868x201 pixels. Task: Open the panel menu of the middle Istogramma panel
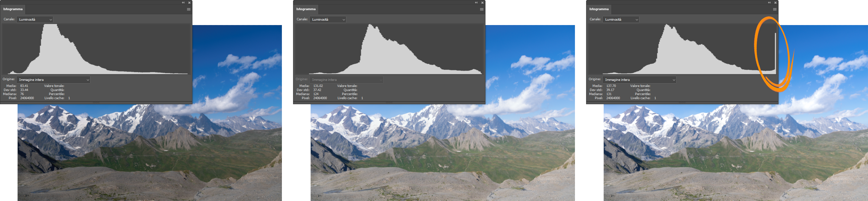click(x=482, y=9)
